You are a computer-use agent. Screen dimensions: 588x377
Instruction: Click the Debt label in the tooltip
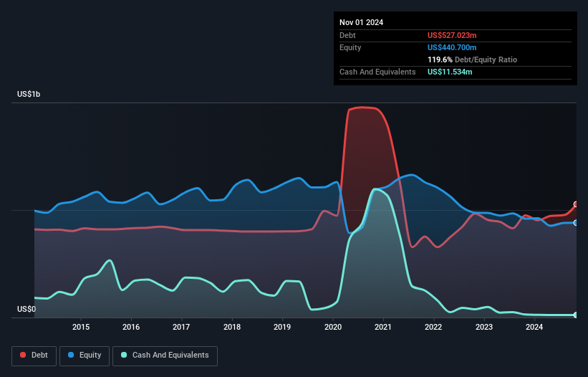click(x=347, y=35)
